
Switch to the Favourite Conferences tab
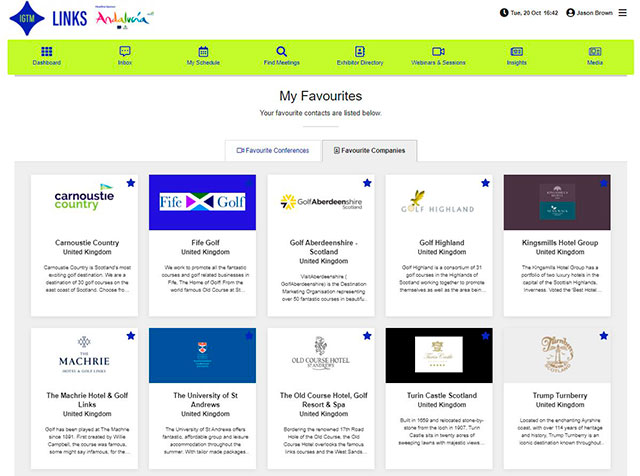tap(273, 150)
